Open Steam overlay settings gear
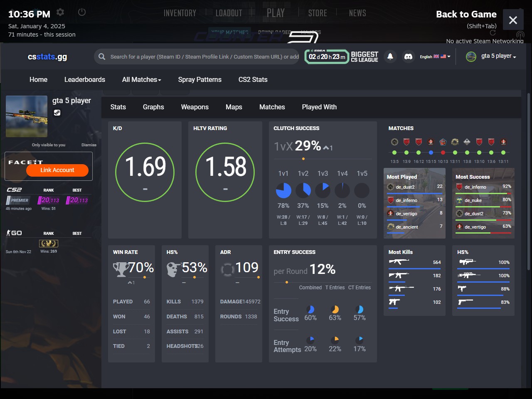 [60, 12]
